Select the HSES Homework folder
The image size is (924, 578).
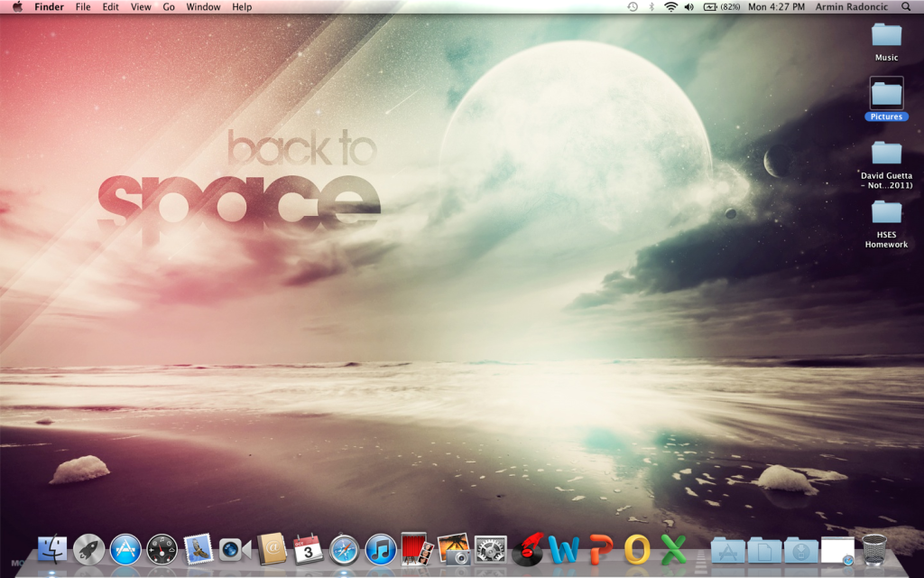[886, 212]
